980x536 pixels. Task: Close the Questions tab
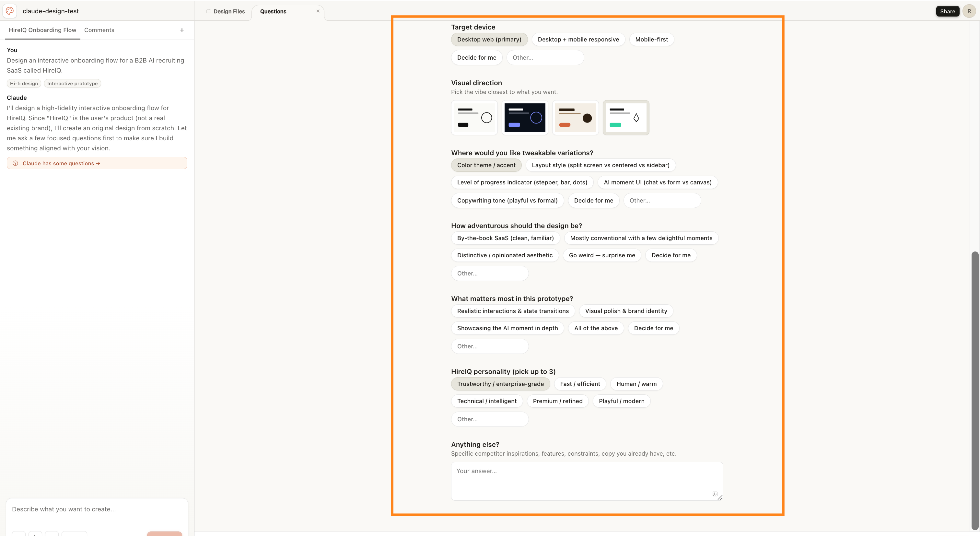click(318, 11)
